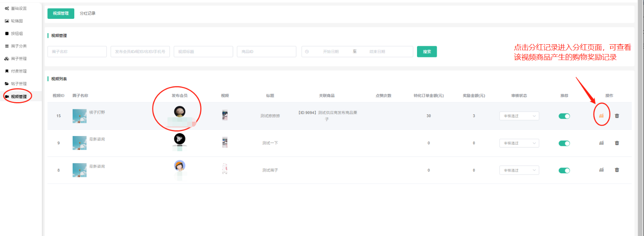644x236 pixels.
Task: Click the green 搜索 button
Action: point(426,52)
